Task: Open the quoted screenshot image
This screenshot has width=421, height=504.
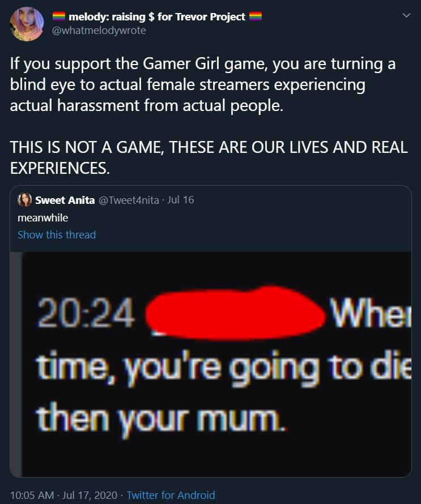Action: coord(211,365)
